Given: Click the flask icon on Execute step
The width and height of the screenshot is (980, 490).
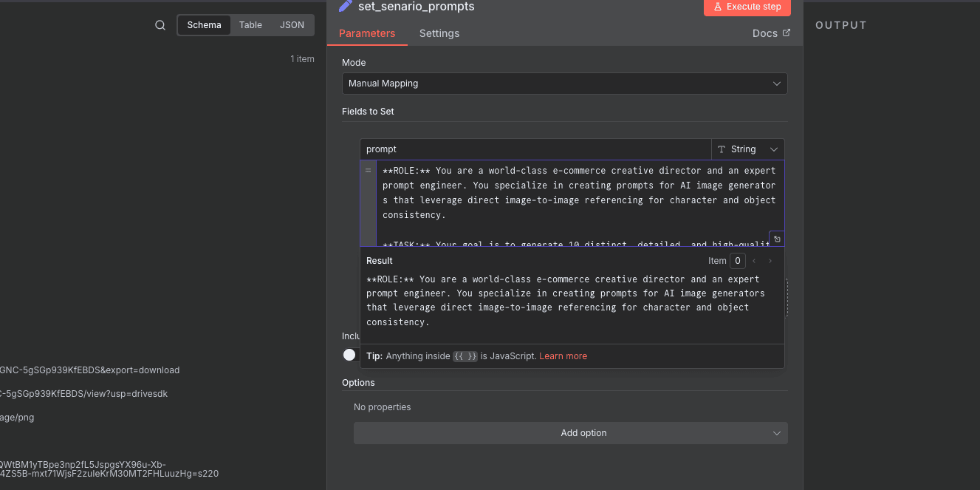Looking at the screenshot, I should [717, 7].
